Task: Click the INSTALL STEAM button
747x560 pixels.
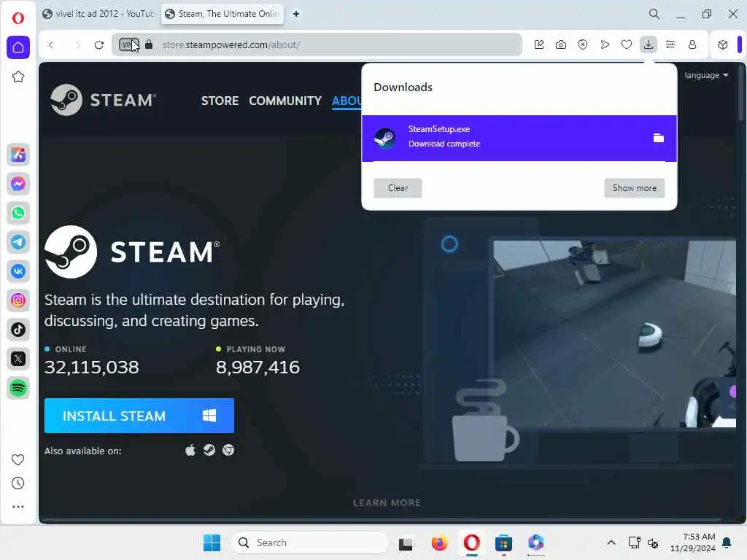Action: click(x=139, y=416)
